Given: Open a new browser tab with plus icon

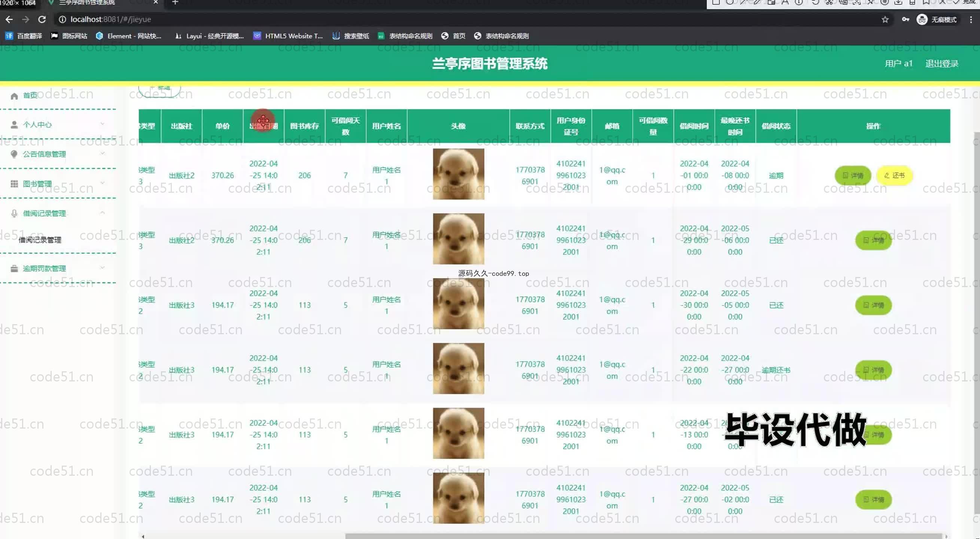Looking at the screenshot, I should (175, 3).
